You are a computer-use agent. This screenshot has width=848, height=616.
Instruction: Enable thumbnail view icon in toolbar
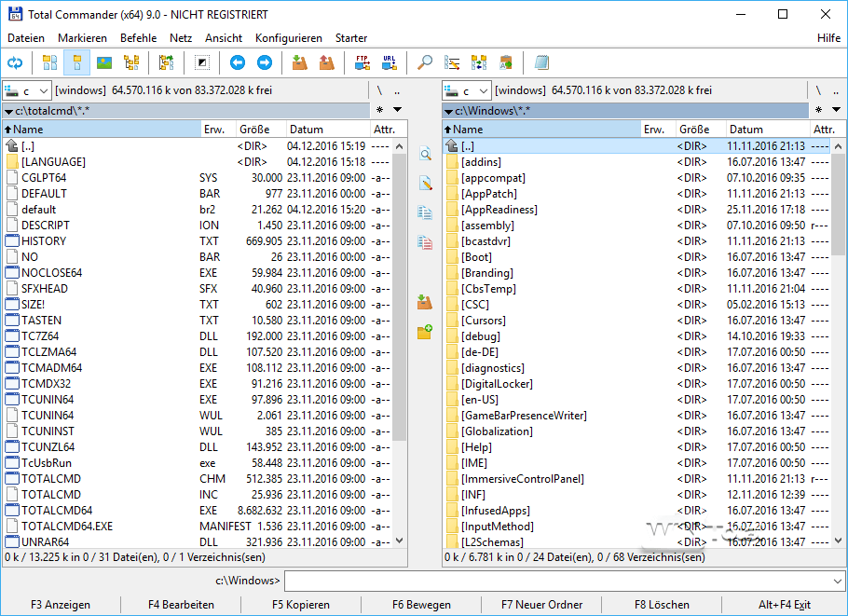pyautogui.click(x=103, y=62)
